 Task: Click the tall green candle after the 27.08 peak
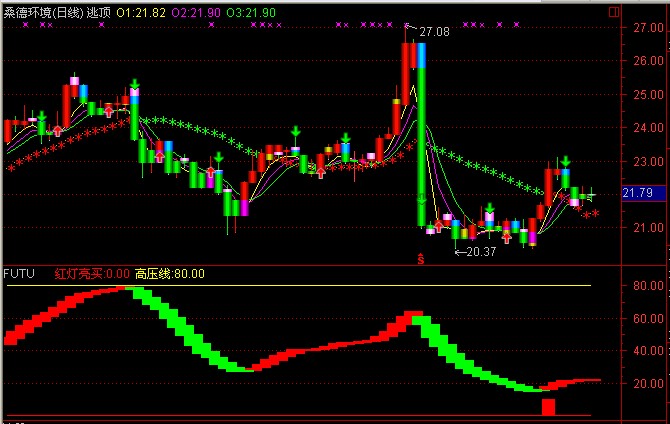[x=422, y=130]
